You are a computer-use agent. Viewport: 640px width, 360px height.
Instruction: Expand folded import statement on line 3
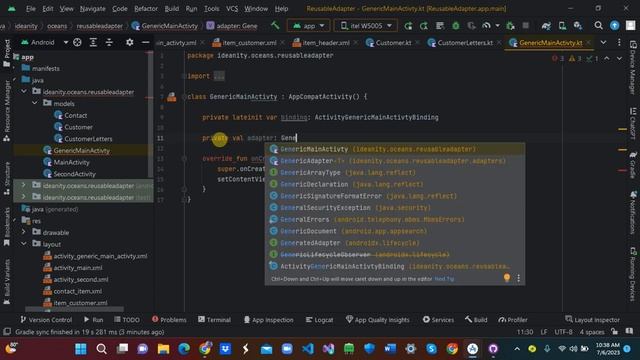(219, 76)
